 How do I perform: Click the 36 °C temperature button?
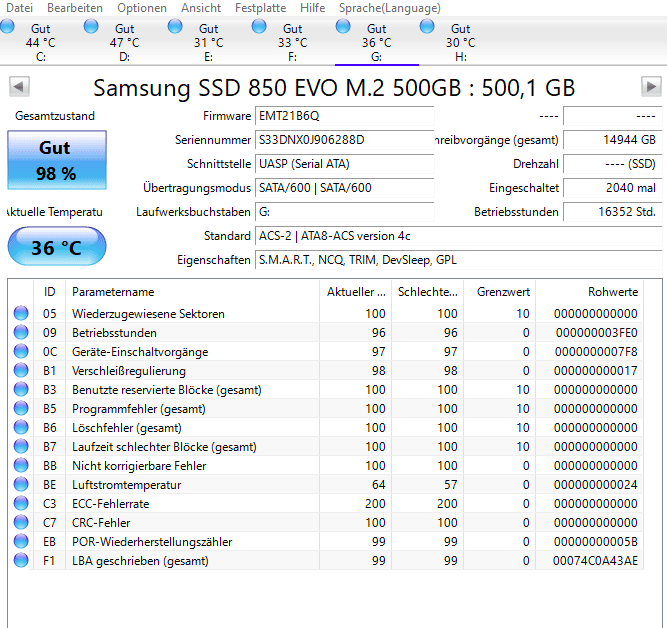pyautogui.click(x=57, y=246)
